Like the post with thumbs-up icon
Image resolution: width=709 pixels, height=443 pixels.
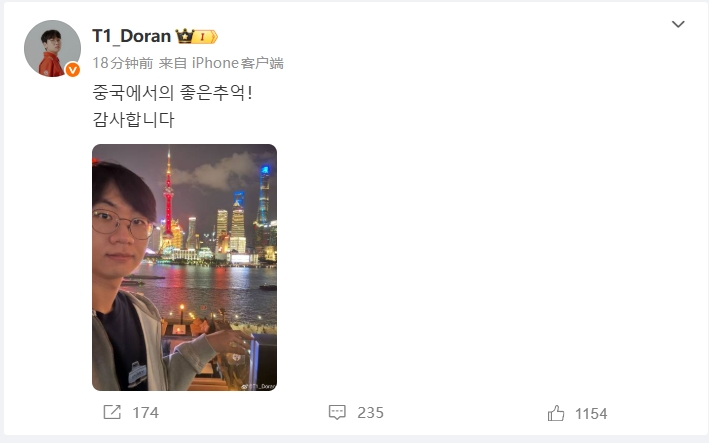click(x=556, y=413)
